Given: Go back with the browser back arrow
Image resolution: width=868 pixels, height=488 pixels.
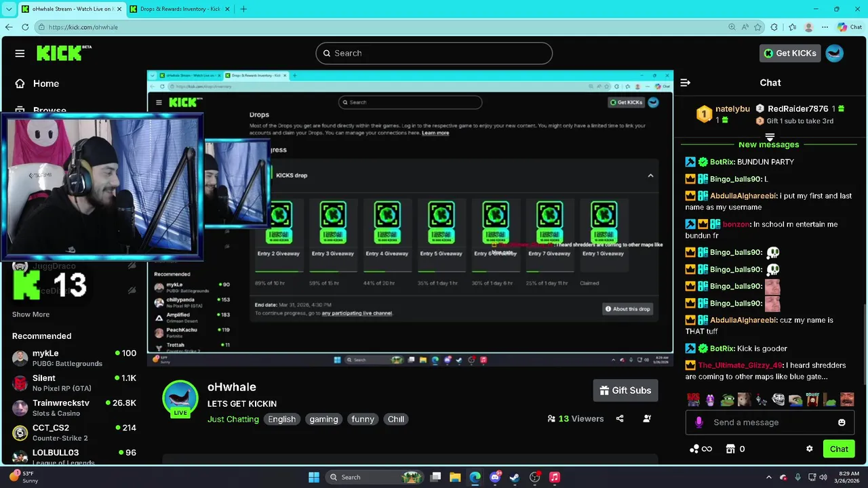Looking at the screenshot, I should [8, 27].
